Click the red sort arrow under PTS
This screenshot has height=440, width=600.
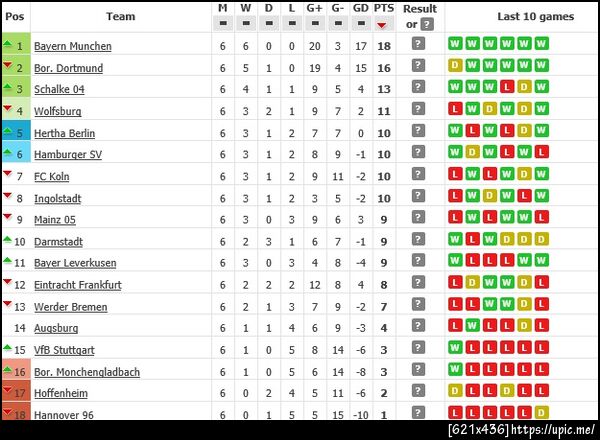click(384, 24)
